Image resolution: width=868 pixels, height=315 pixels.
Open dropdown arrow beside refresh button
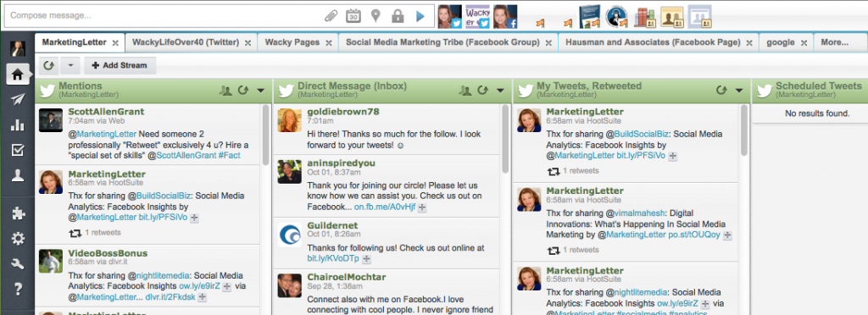[70, 65]
